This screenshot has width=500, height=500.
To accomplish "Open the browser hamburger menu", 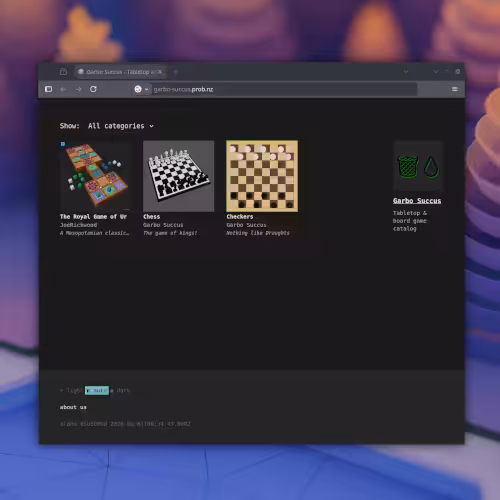I will (454, 89).
